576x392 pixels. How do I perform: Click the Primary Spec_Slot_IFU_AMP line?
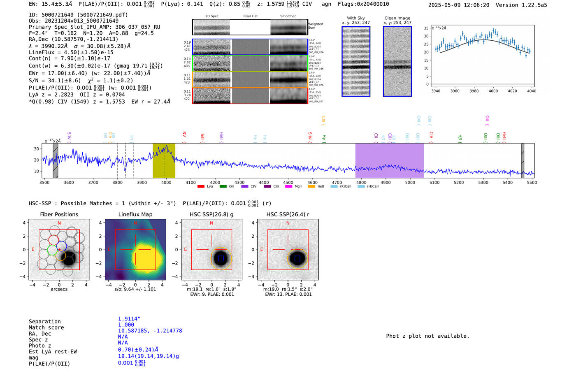coord(95,27)
